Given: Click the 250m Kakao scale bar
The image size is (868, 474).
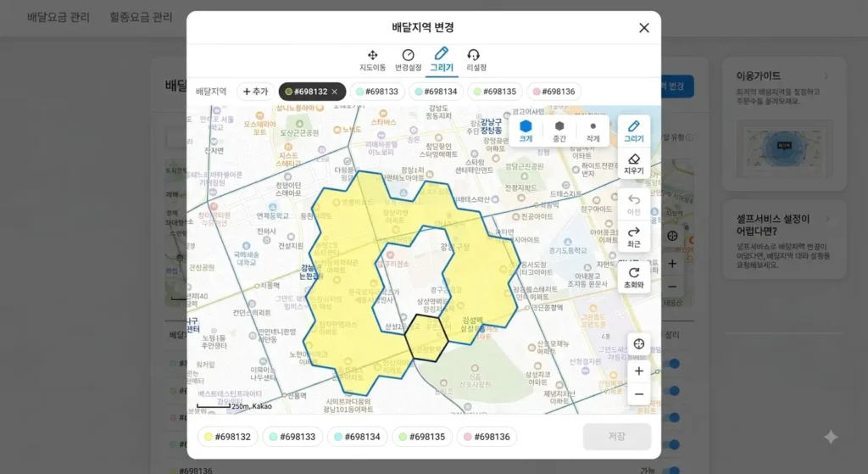Looking at the screenshot, I should point(234,406).
